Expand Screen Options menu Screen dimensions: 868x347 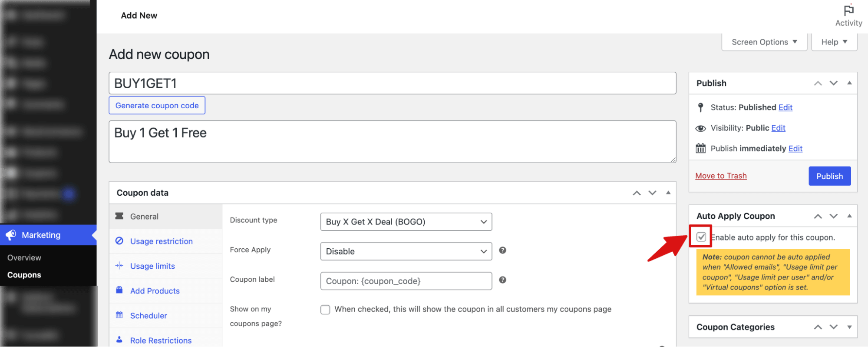click(x=764, y=42)
